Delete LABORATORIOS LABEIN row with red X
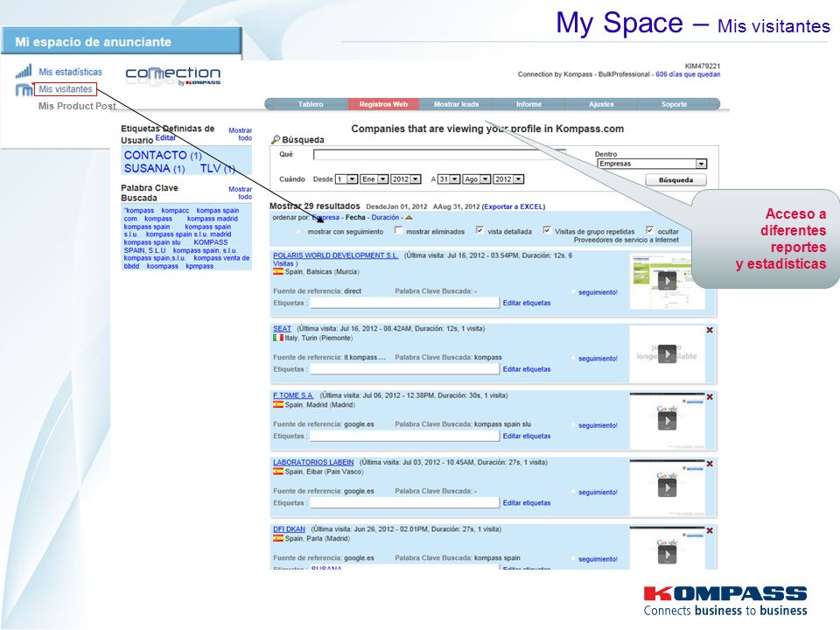 pyautogui.click(x=710, y=464)
